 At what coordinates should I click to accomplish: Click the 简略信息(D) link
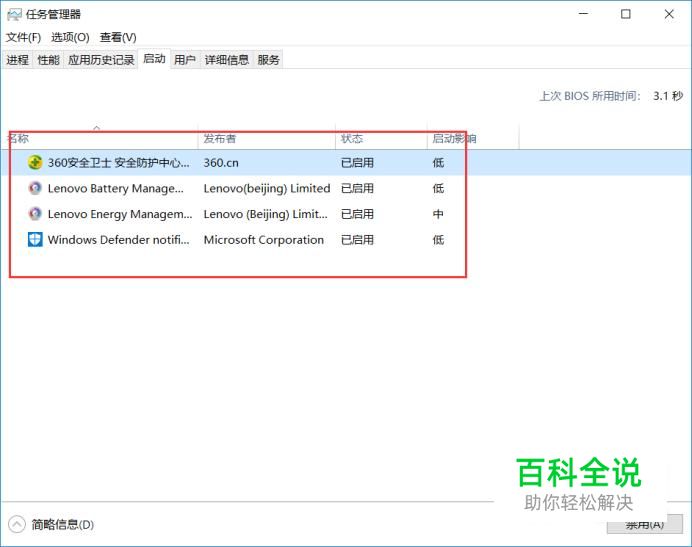[63, 524]
